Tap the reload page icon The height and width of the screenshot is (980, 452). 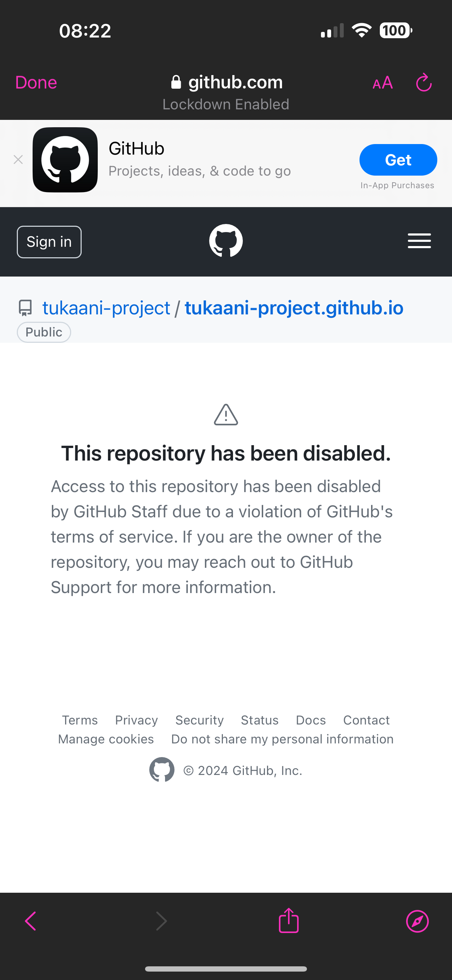click(x=424, y=83)
